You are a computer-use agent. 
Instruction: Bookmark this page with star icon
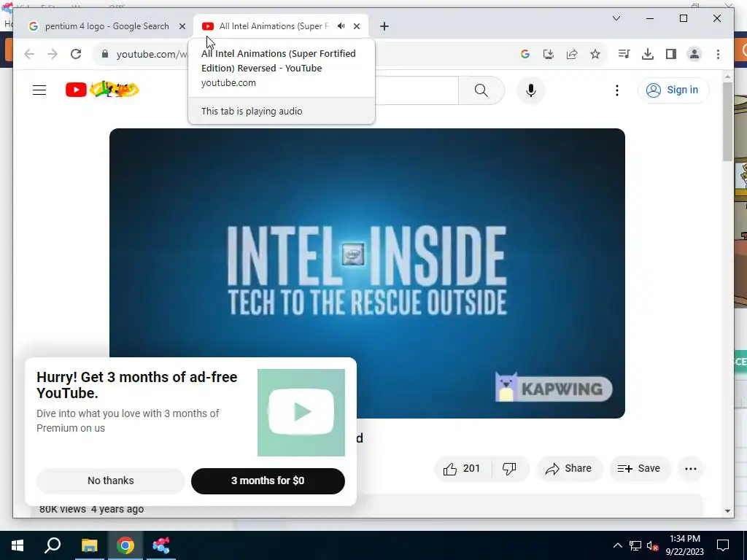click(x=595, y=54)
